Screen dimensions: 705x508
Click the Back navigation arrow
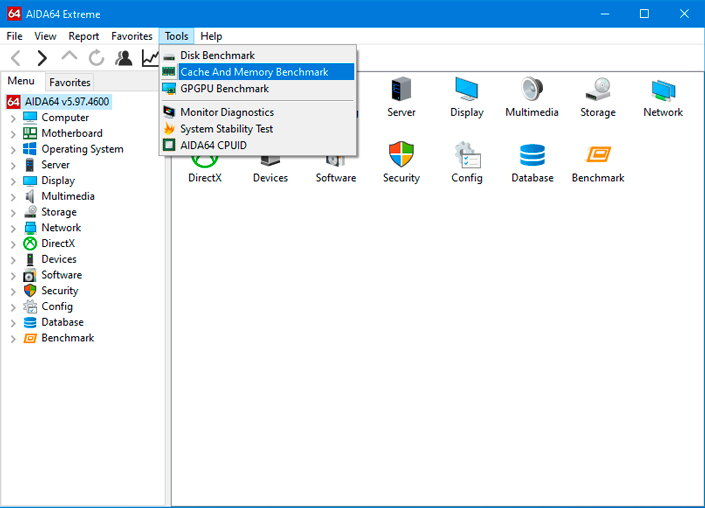pos(16,58)
